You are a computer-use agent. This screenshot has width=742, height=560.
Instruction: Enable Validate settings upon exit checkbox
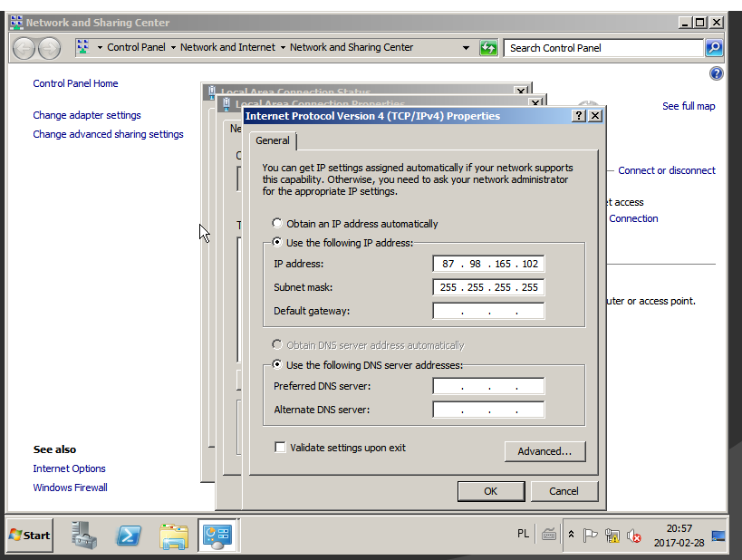click(281, 448)
